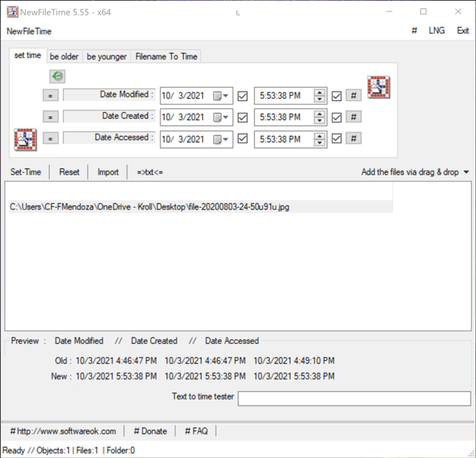Click status bar text Ready // Objects:1
Viewport: 476px width, 458px height.
click(36, 451)
